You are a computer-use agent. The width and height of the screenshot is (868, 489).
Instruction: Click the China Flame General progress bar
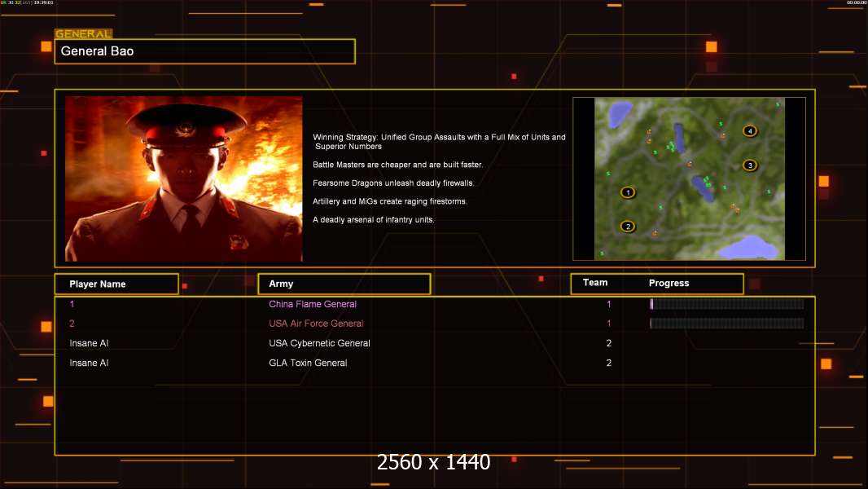point(727,304)
